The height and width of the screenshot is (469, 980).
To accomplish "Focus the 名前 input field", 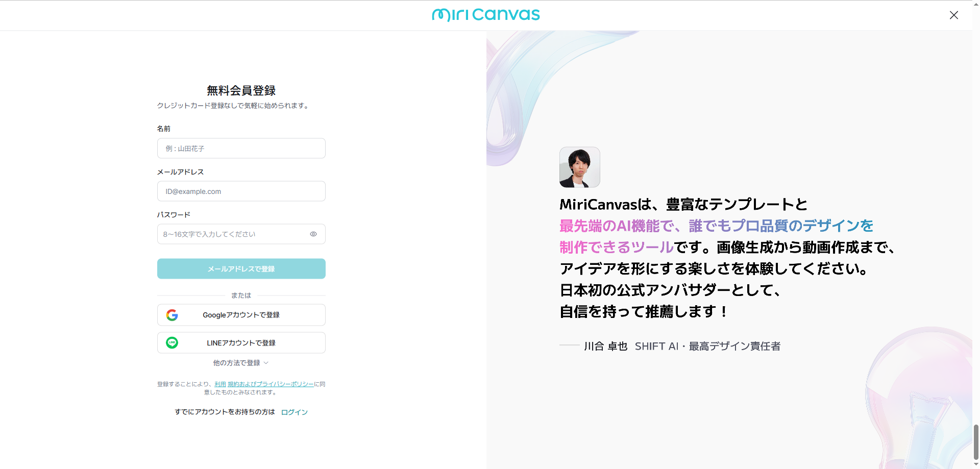I will click(241, 149).
